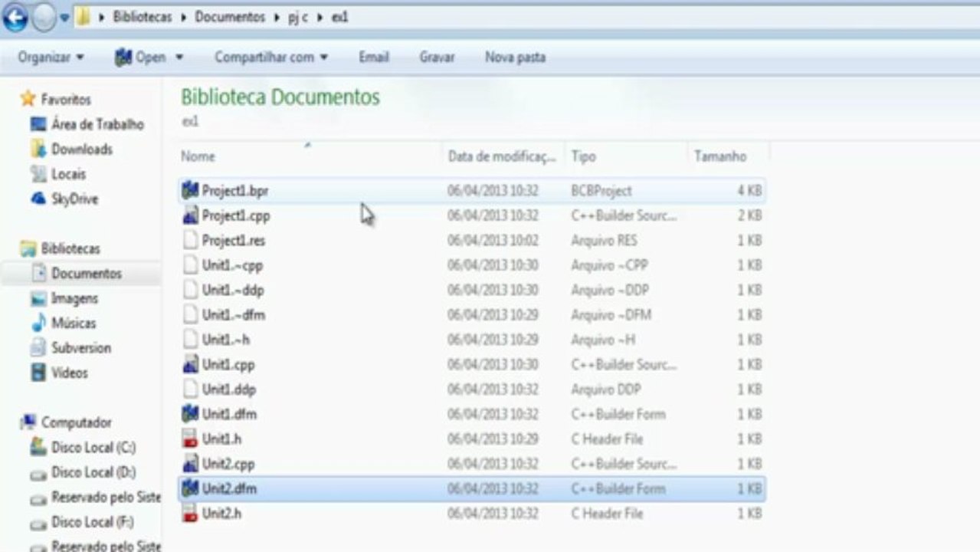Expand arrow after Documentos in address bar
This screenshot has width=980, height=552.
(277, 17)
